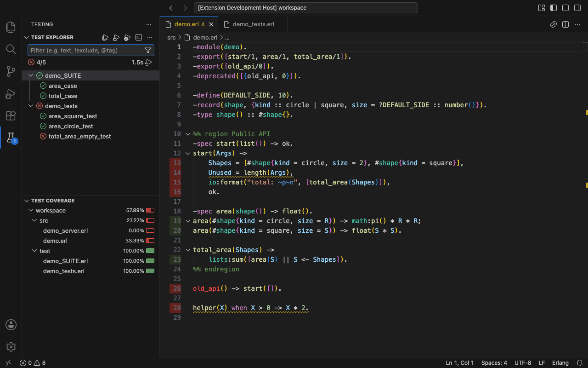This screenshot has height=368, width=588.
Task: Fold the start(Args) function
Action: point(187,154)
